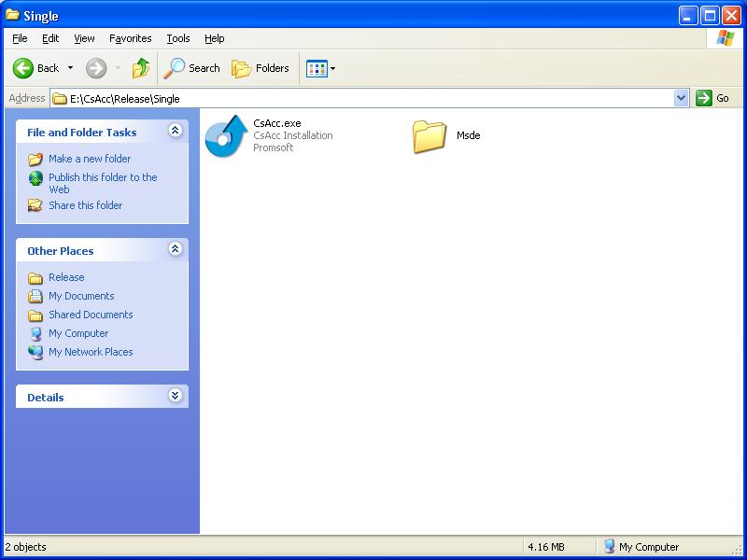Click the Up folder icon
Image resolution: width=747 pixels, height=560 pixels.
[141, 68]
